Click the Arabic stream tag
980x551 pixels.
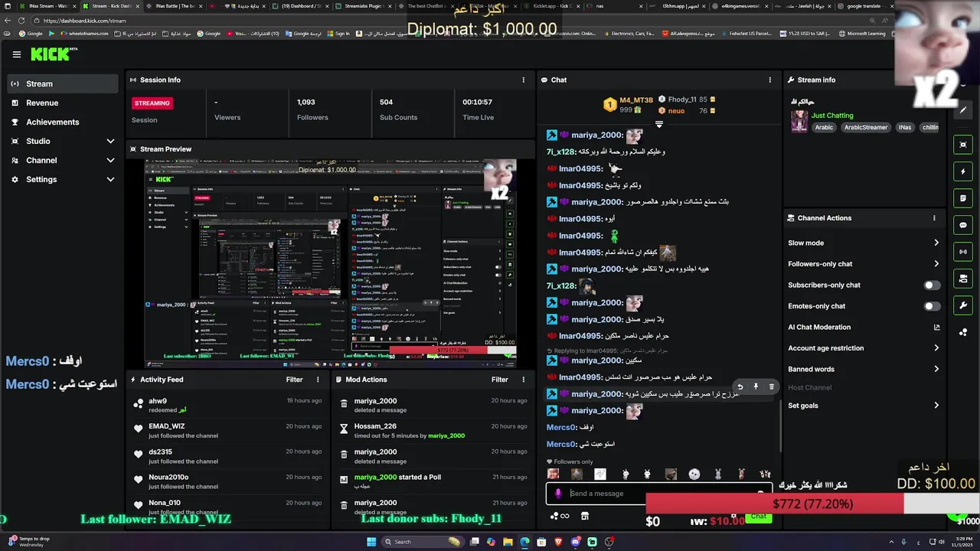824,128
